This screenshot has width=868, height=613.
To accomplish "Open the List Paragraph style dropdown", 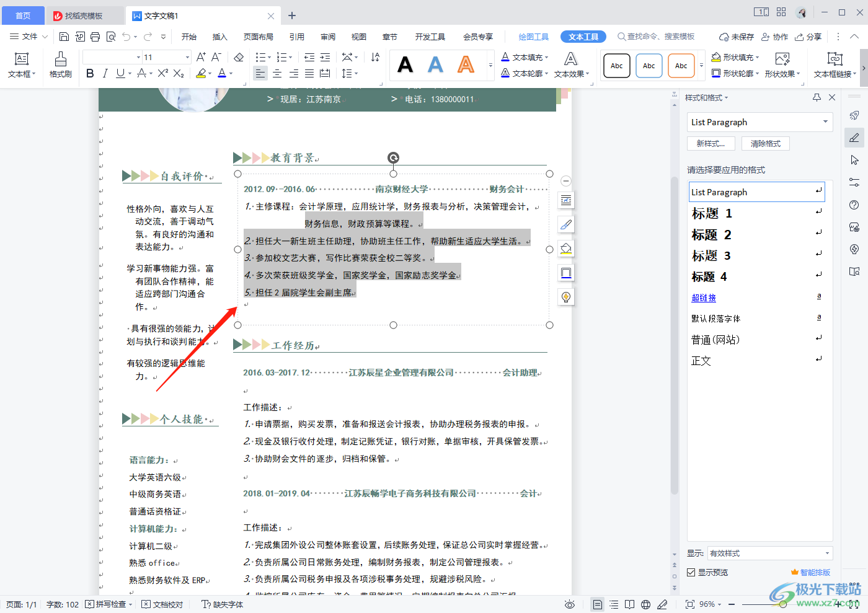I will coord(825,122).
